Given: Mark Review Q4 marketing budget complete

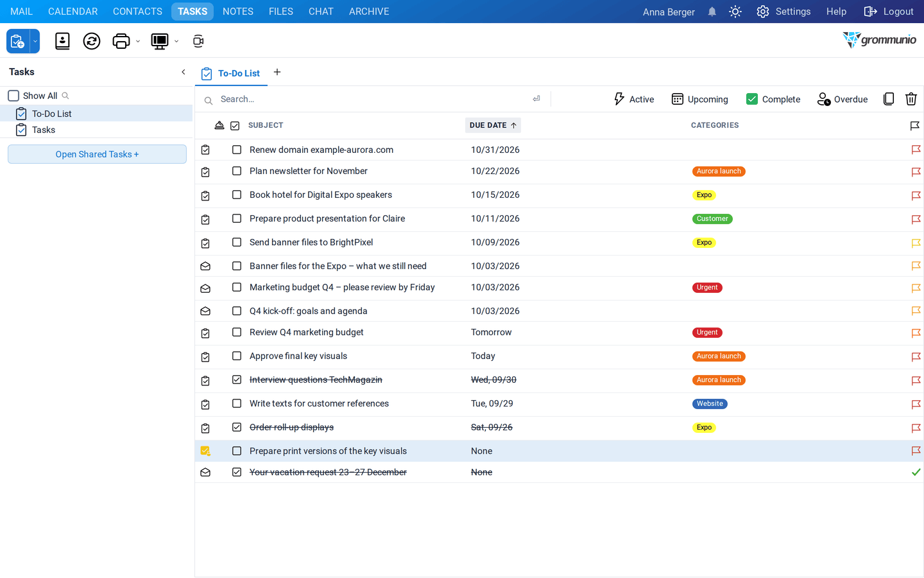Looking at the screenshot, I should [x=237, y=332].
